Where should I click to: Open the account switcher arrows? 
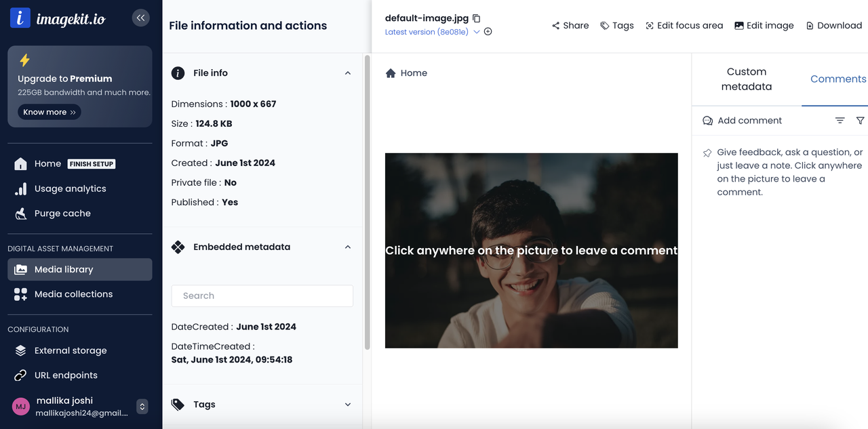point(142,407)
